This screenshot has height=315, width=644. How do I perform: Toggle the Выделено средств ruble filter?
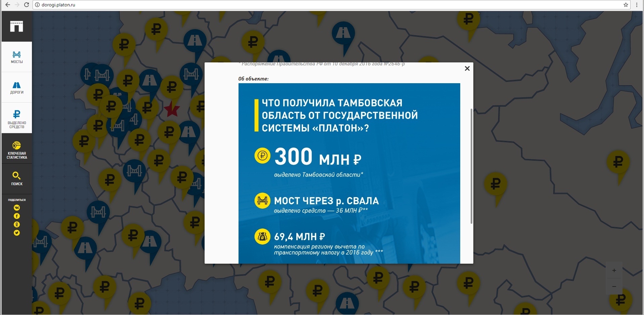pyautogui.click(x=17, y=118)
